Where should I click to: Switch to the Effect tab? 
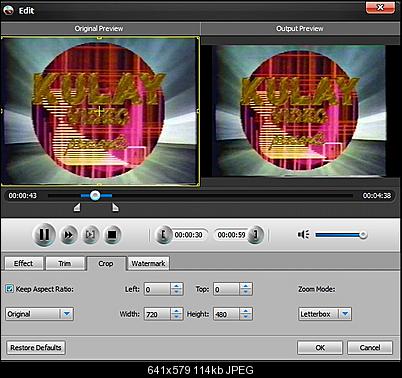(x=24, y=263)
